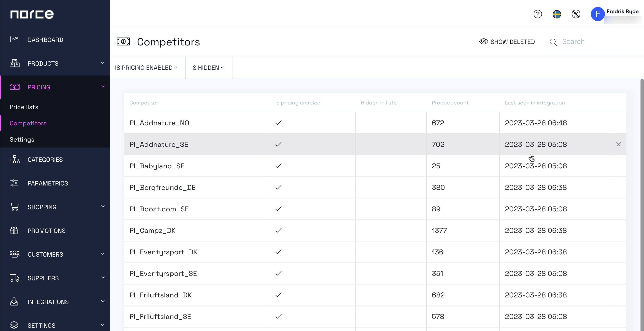This screenshot has width=644, height=331.
Task: Expand the Customers menu chevron
Action: point(103,254)
